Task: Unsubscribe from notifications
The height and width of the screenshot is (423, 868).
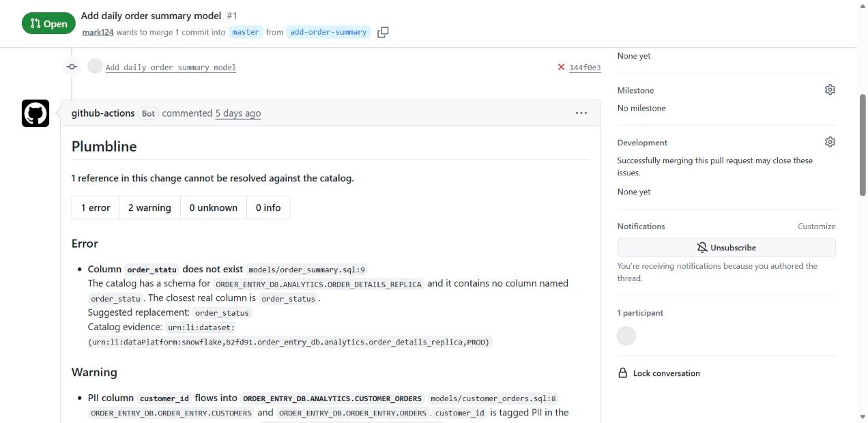Action: (x=726, y=248)
